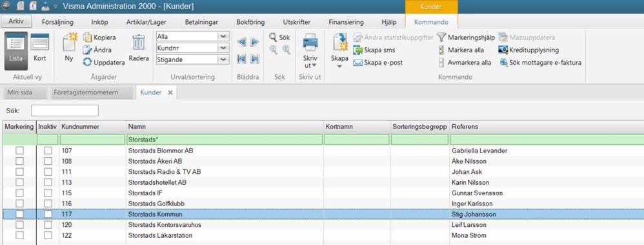
Task: Click Sök mottagare e-faktura
Action: coord(540,63)
